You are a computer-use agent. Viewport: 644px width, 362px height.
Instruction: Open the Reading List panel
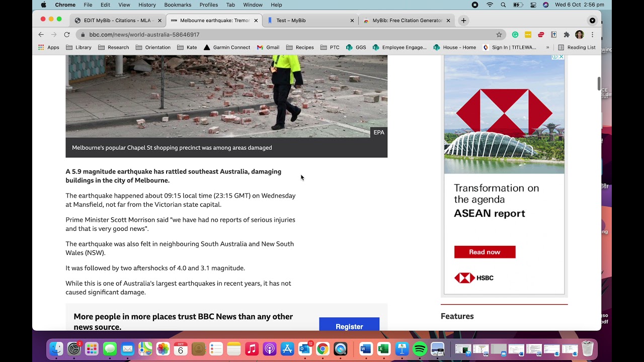[577, 47]
